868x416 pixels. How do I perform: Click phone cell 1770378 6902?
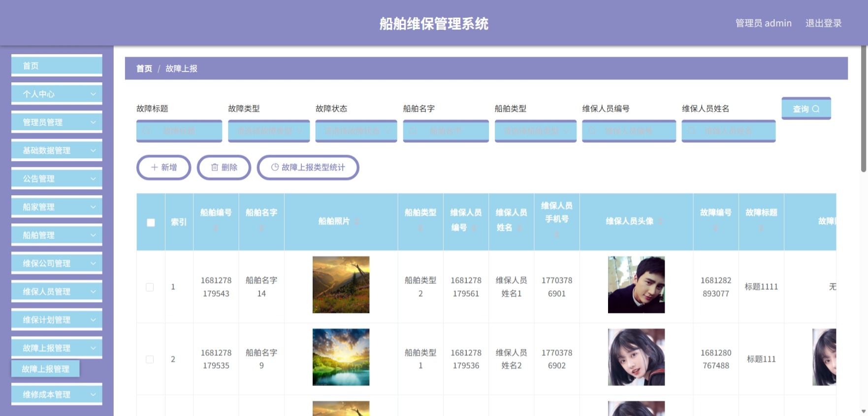pos(557,359)
